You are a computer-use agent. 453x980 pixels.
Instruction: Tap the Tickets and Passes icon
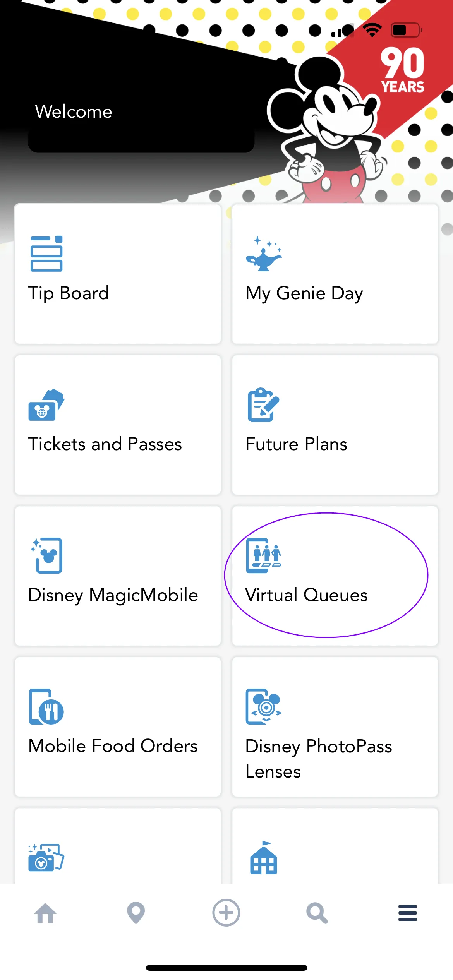[46, 405]
